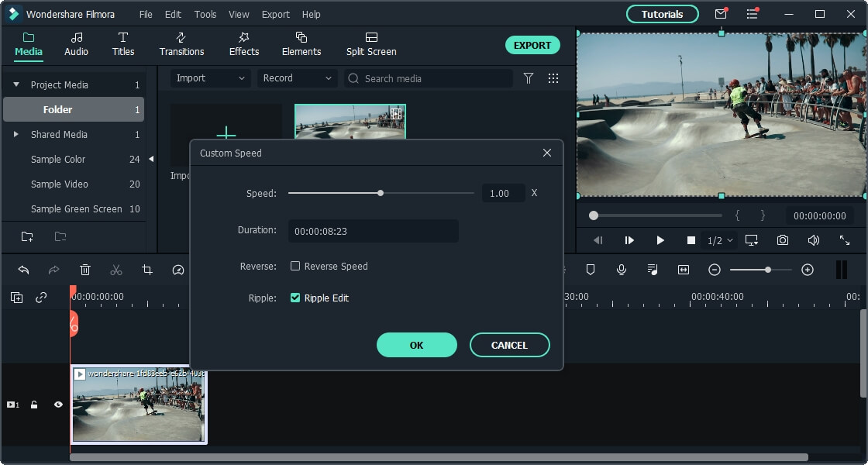Switch to the Transitions tab
Image resolution: width=868 pixels, height=465 pixels.
[181, 44]
